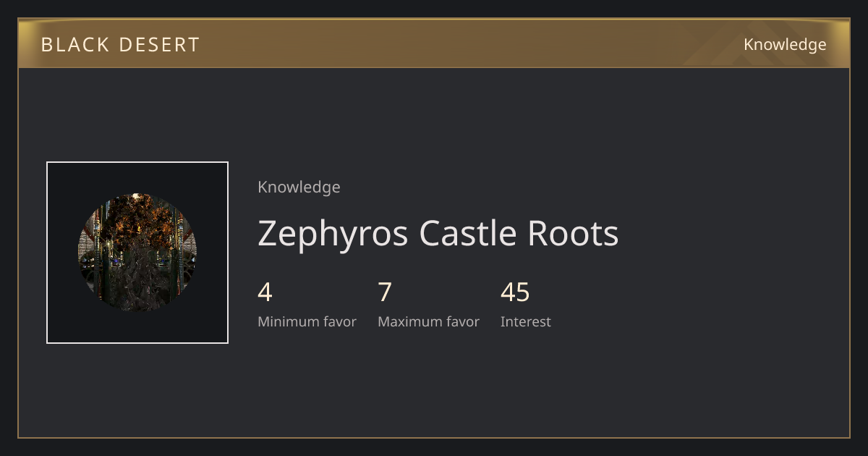Click the white-bordered image frame
This screenshot has height=456, width=868.
tap(137, 253)
